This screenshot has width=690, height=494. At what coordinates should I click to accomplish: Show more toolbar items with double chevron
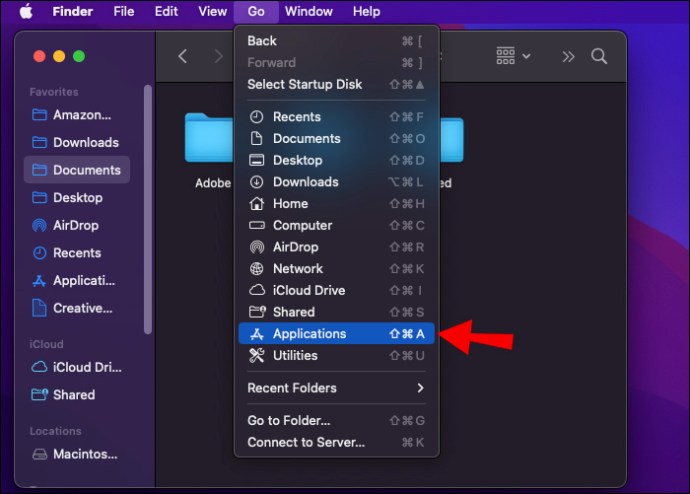click(568, 57)
